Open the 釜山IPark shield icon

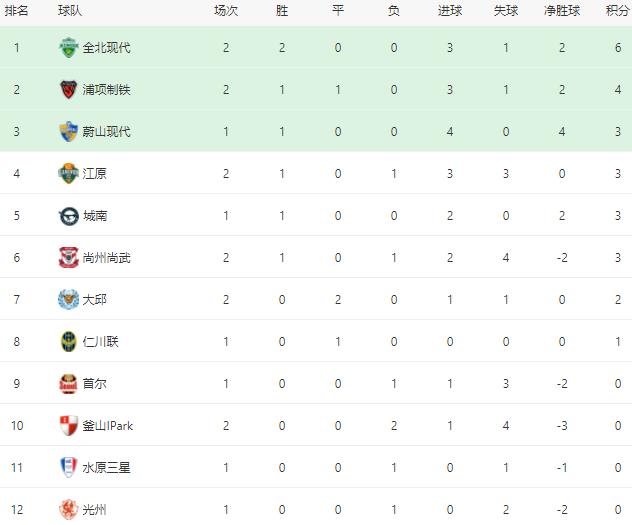(x=69, y=425)
